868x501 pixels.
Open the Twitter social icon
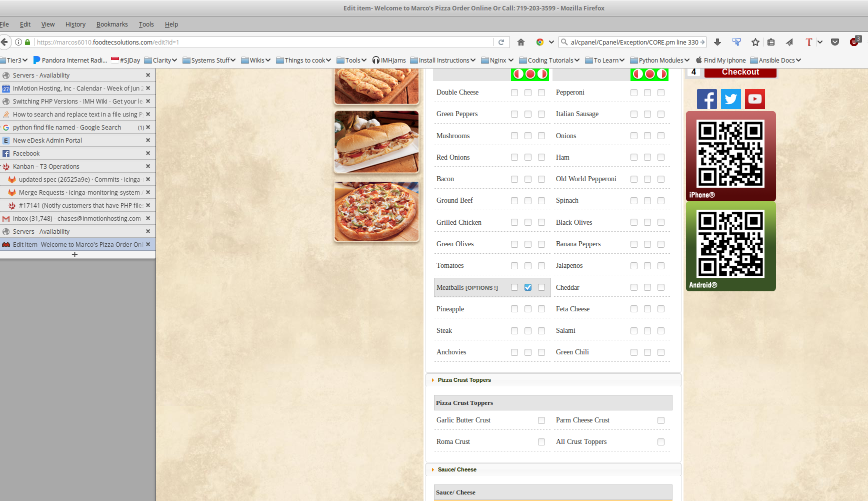pos(730,99)
